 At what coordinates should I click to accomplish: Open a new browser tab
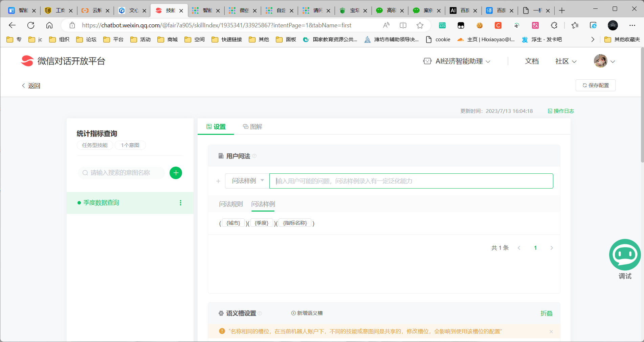point(562,10)
